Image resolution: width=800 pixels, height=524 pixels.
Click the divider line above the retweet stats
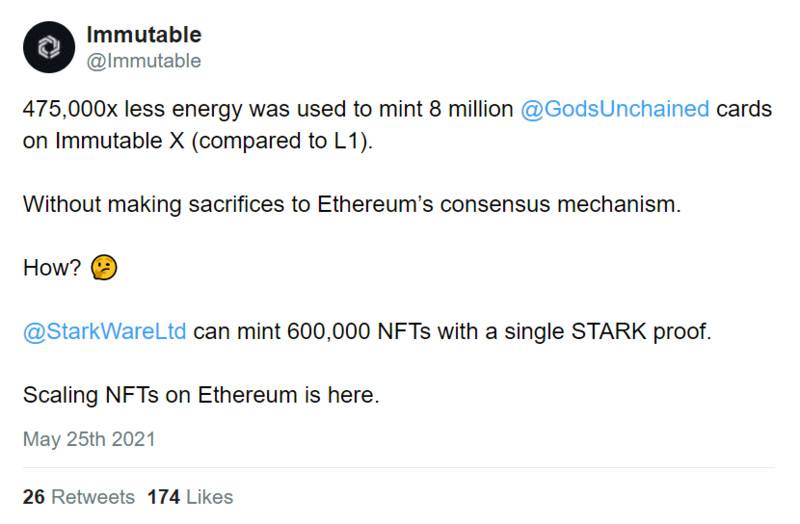tap(399, 467)
